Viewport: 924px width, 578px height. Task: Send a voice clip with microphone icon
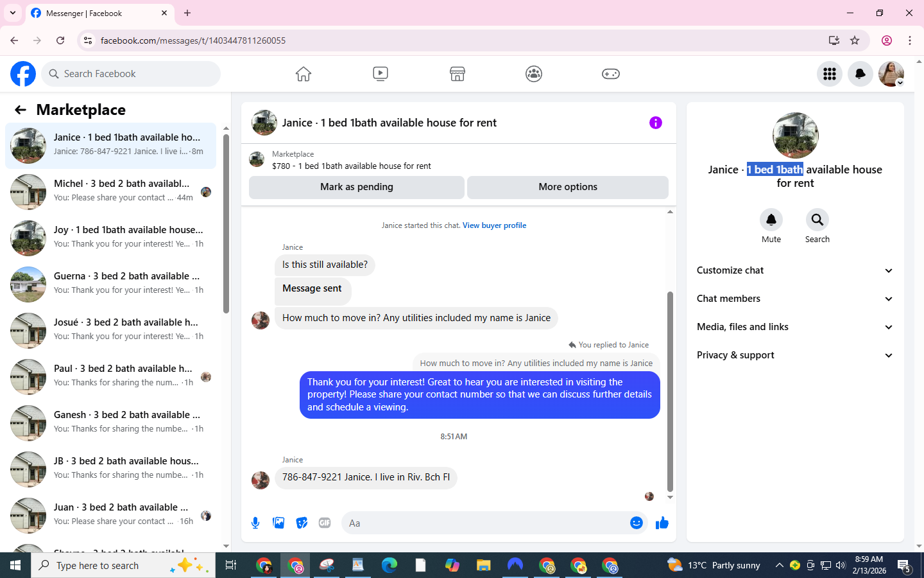click(x=255, y=523)
